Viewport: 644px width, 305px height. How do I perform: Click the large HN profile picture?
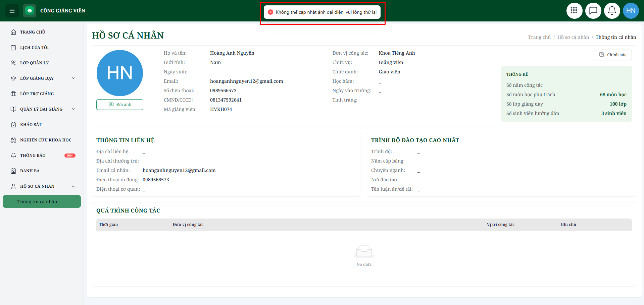pyautogui.click(x=120, y=73)
